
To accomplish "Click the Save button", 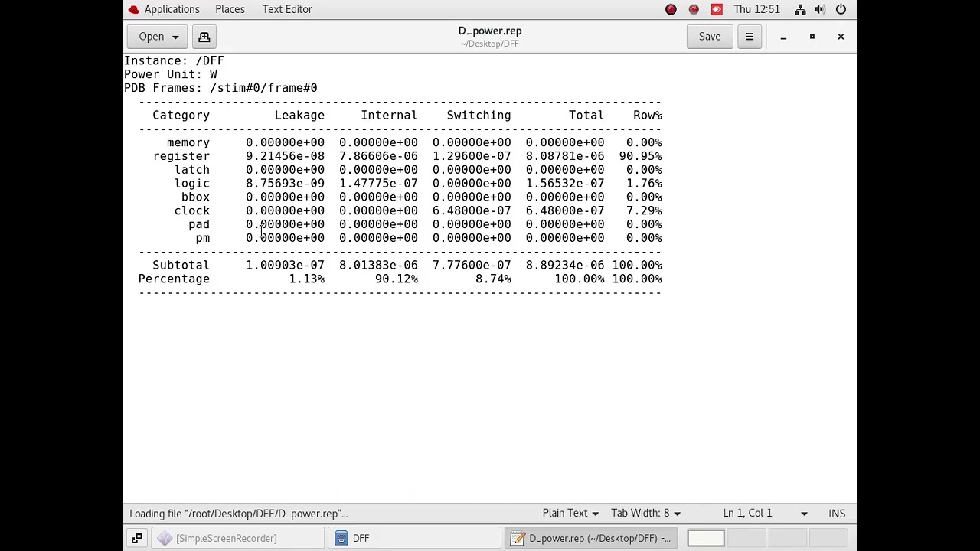I will coord(709,37).
